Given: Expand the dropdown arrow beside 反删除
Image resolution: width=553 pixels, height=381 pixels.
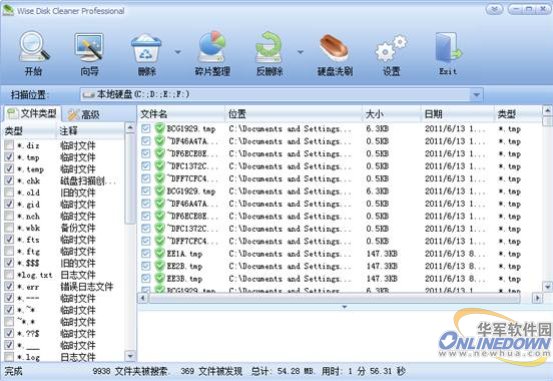Looking at the screenshot, I should 300,52.
